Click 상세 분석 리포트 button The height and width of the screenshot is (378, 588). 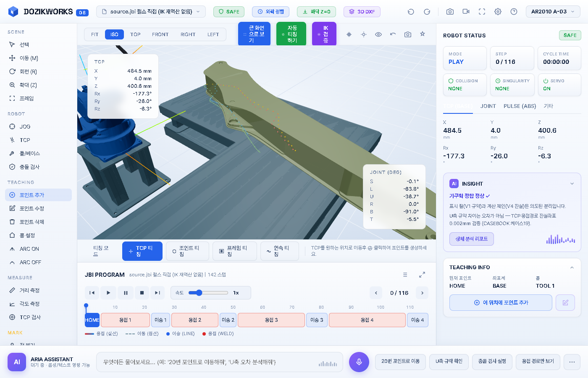click(x=472, y=239)
